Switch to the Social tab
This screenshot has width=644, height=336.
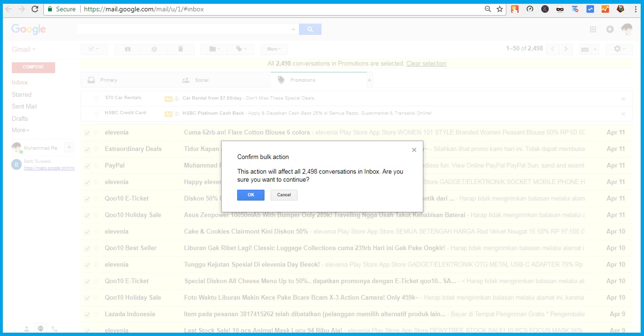pos(223,80)
